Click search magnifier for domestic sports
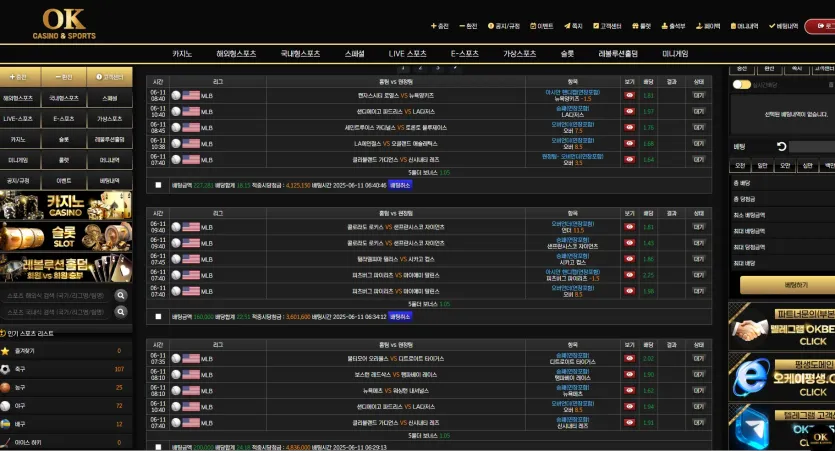 [121, 312]
